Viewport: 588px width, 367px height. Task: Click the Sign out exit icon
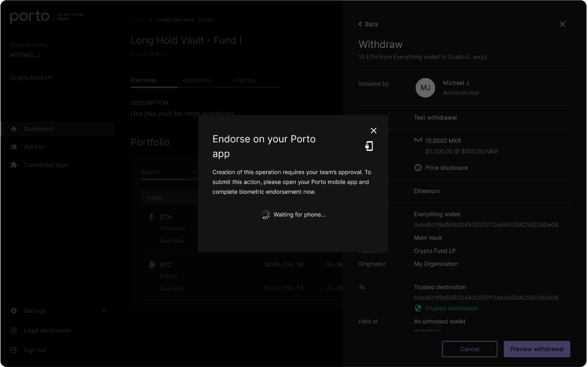14,350
